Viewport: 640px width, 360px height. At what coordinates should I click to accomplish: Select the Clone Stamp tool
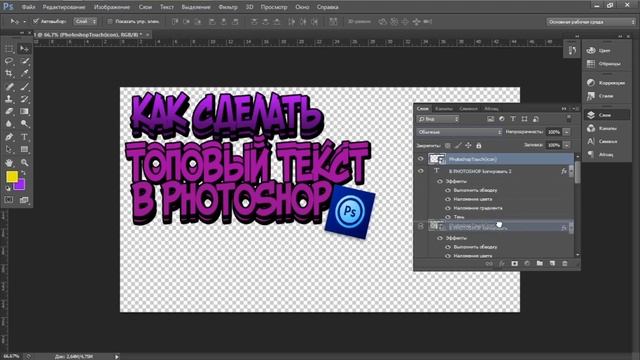[9, 99]
